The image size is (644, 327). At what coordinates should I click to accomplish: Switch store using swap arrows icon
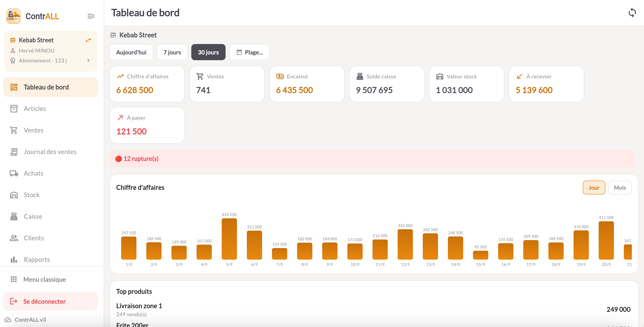[88, 40]
